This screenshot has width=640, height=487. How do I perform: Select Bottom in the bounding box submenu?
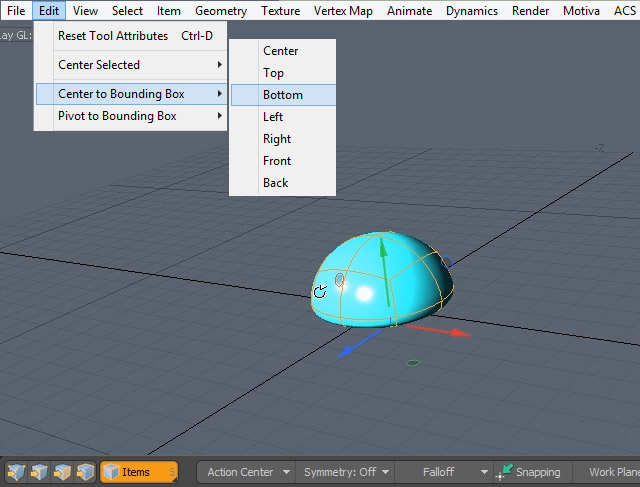pos(283,95)
